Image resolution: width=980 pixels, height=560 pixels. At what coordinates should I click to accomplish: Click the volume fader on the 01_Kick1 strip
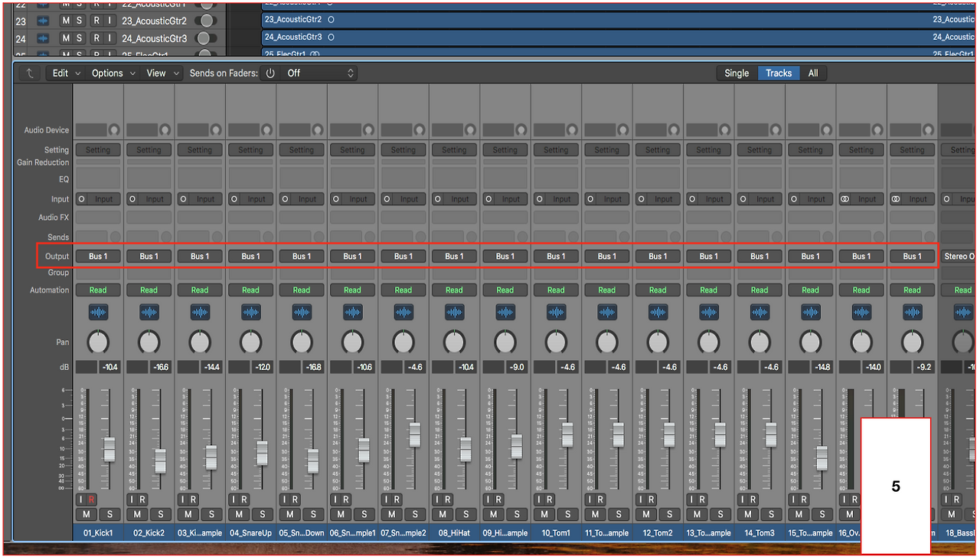coord(109,449)
